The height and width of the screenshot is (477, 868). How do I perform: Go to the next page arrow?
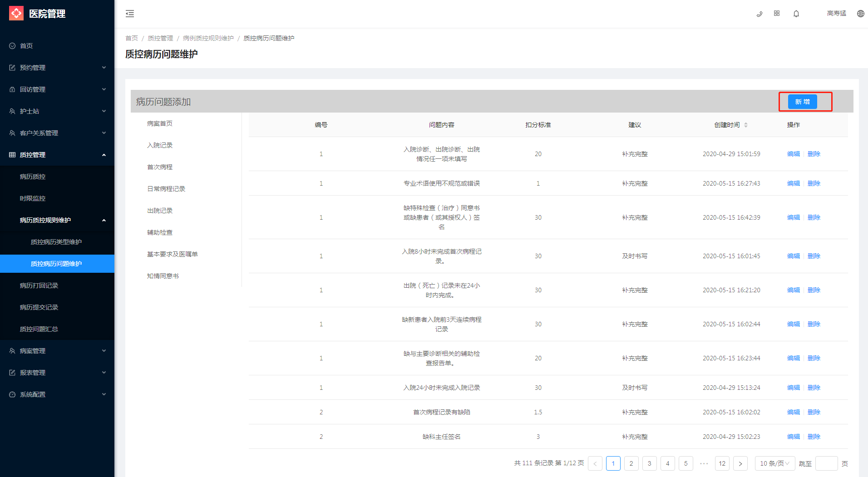pyautogui.click(x=740, y=463)
